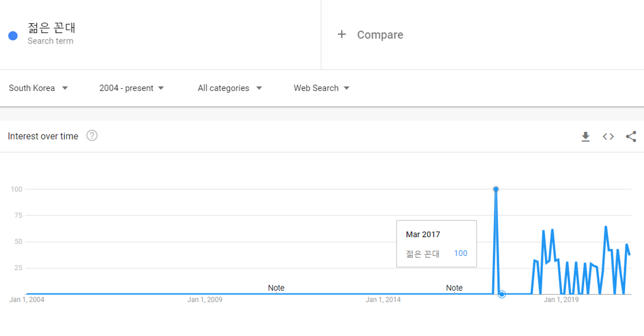The height and width of the screenshot is (336, 644).
Task: Click the first Note marker on chart
Action: coord(276,288)
